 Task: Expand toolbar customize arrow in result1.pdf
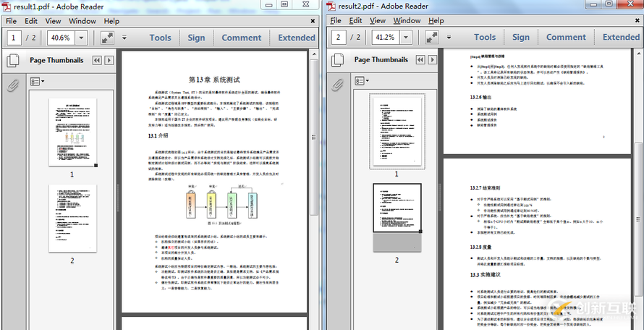(x=124, y=38)
